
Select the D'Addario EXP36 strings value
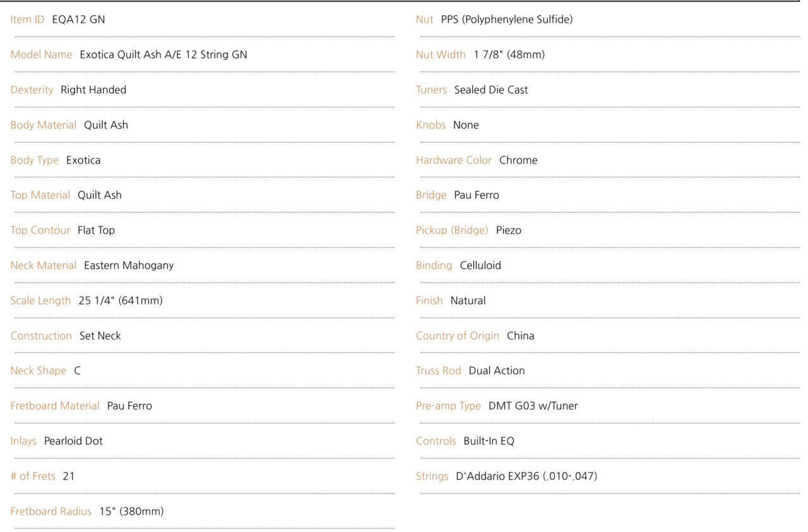pos(526,476)
